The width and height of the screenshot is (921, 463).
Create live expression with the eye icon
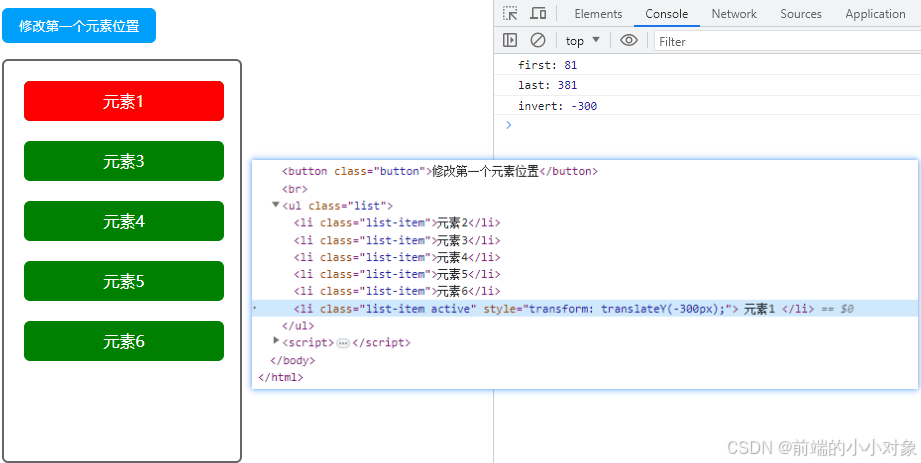[629, 40]
